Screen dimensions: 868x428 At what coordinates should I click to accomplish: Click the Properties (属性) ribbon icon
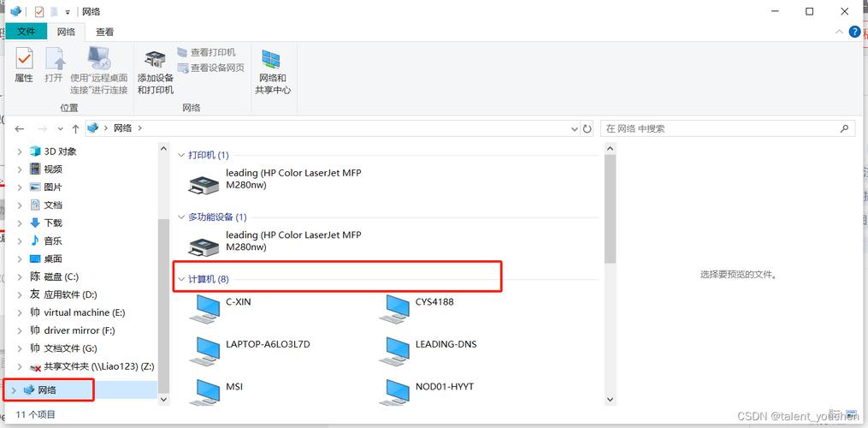pos(24,66)
